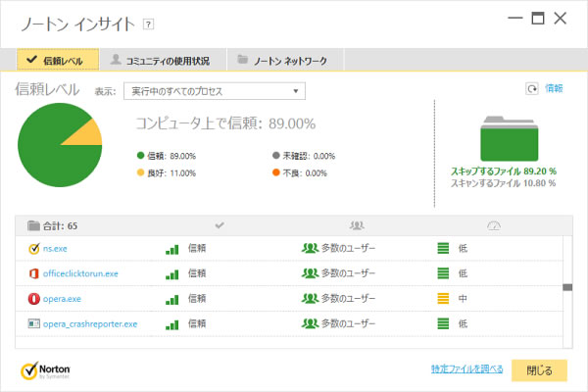Viewport: 588px width, 392px height.
Task: Click the users icon in ns.exe row
Action: point(310,248)
